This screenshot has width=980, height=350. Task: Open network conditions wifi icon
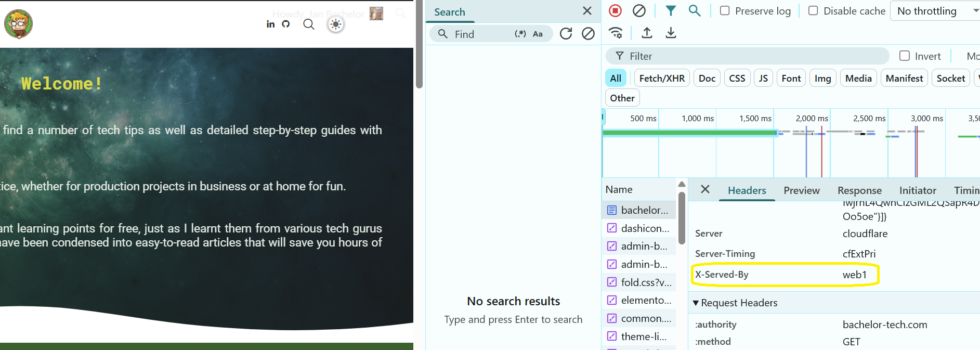[616, 33]
